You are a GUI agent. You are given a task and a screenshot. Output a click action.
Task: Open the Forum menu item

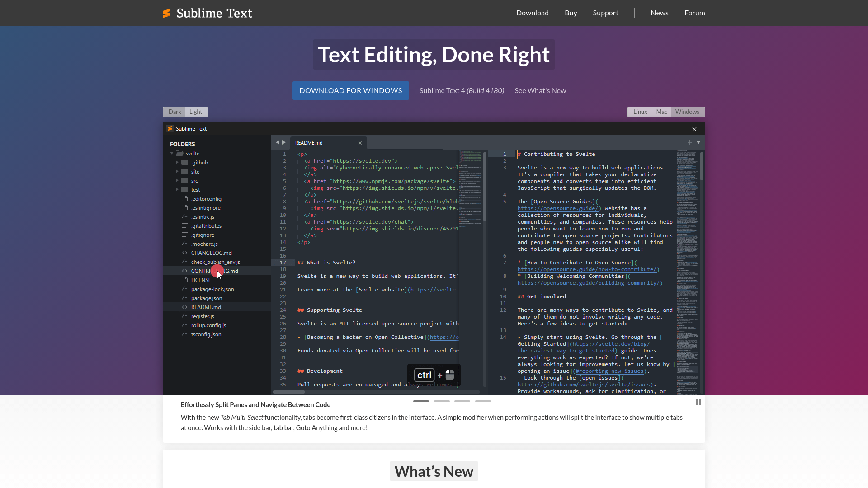(x=694, y=13)
